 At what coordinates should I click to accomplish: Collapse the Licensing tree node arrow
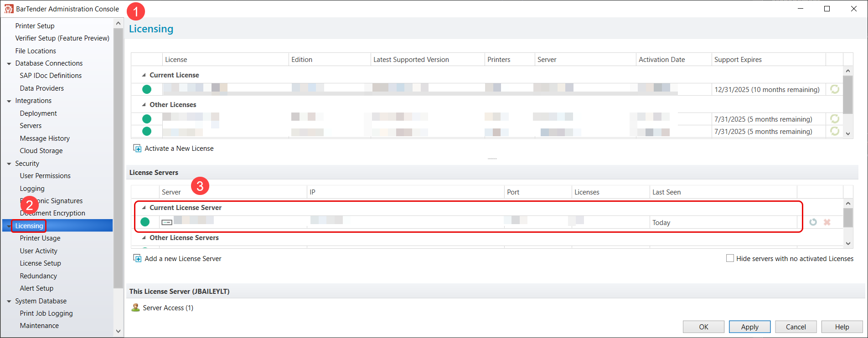click(x=9, y=226)
